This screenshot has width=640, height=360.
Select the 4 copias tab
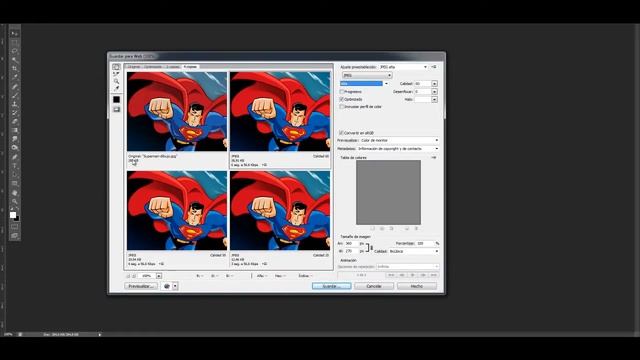190,67
